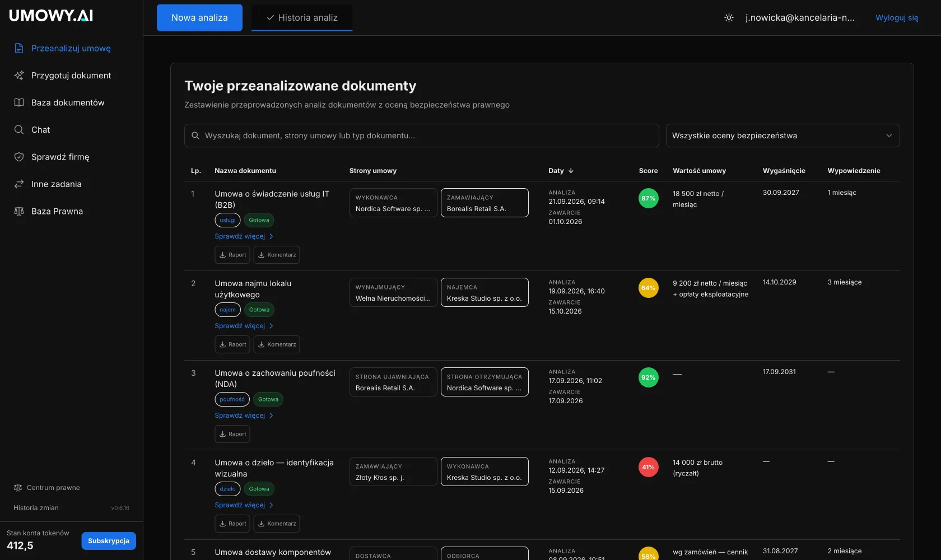Download Raport for NDA contract

(232, 434)
